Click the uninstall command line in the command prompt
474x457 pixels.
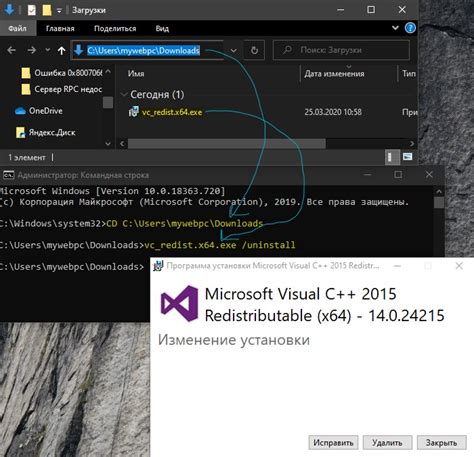220,245
